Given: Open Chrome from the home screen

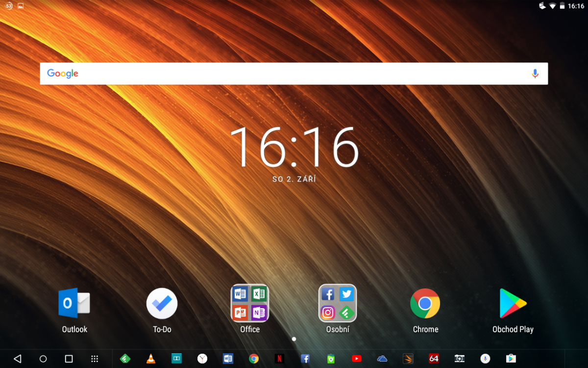Looking at the screenshot, I should pyautogui.click(x=425, y=304).
